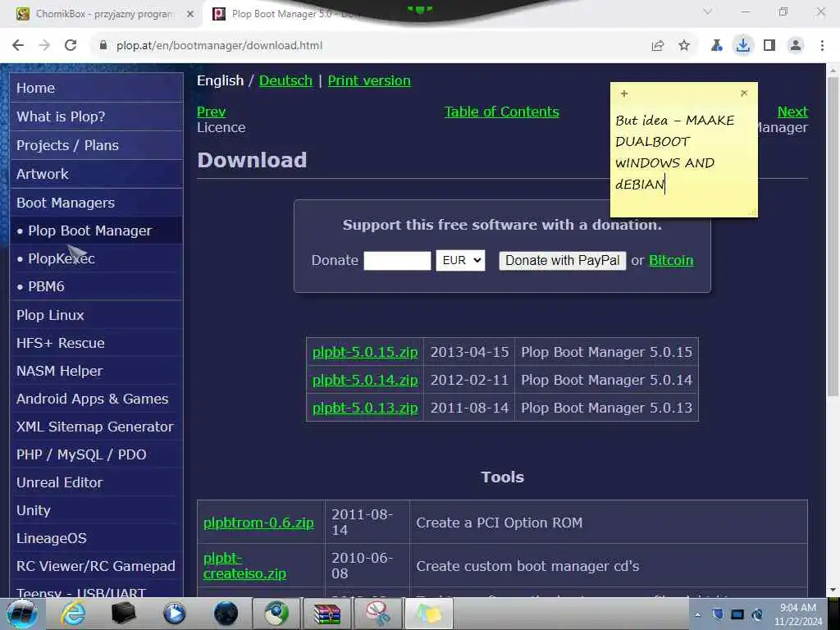Delete the sticky note with X icon
The width and height of the screenshot is (840, 630).
[x=744, y=94]
